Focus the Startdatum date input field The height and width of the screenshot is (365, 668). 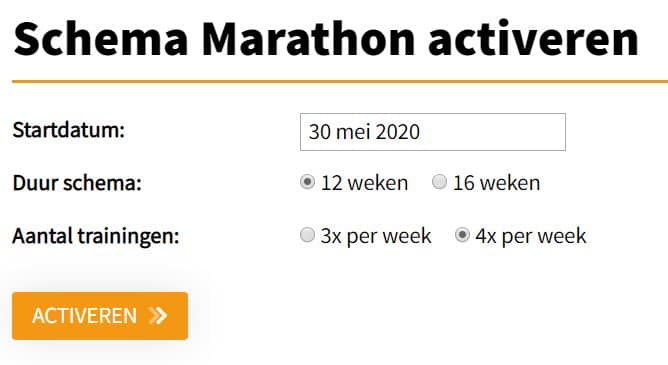(x=433, y=132)
